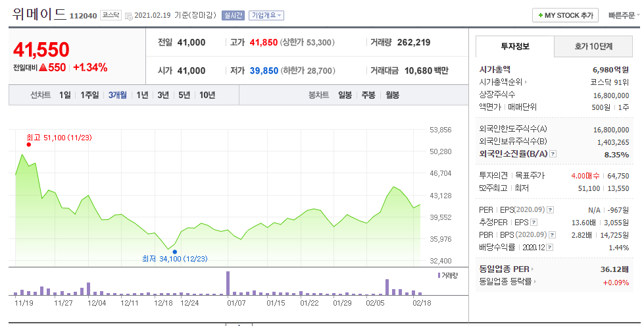
Task: Click arrow icon next to 동일업종 등락률
Action: coord(534,282)
